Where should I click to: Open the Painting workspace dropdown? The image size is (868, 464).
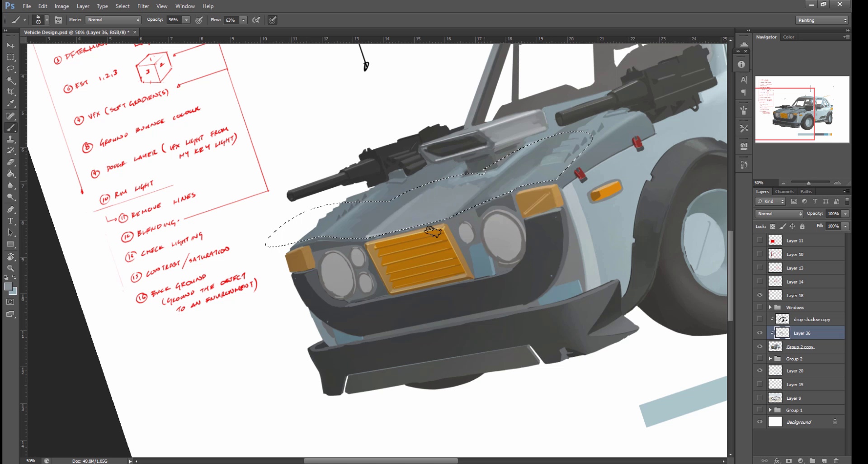tap(821, 20)
